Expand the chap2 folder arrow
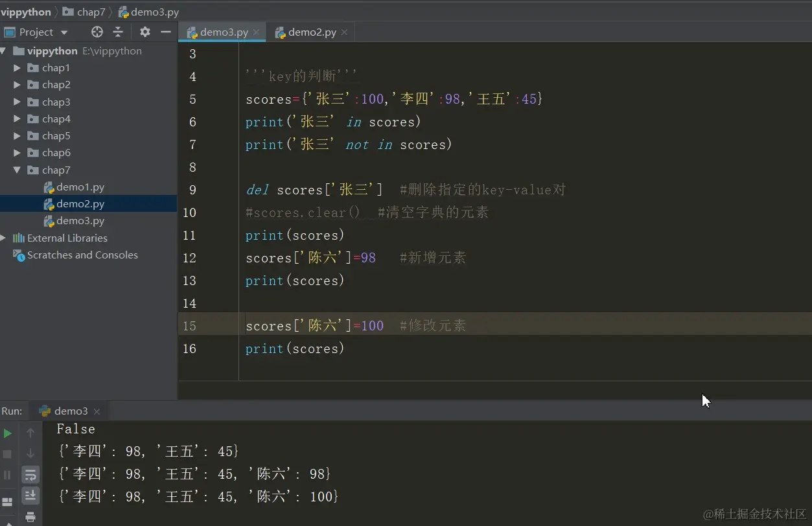 coord(17,84)
